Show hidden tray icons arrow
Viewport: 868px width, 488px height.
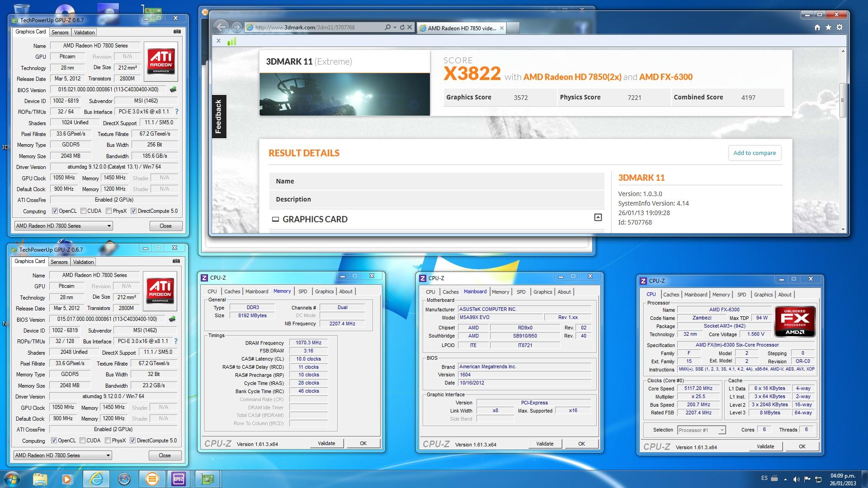[785, 479]
